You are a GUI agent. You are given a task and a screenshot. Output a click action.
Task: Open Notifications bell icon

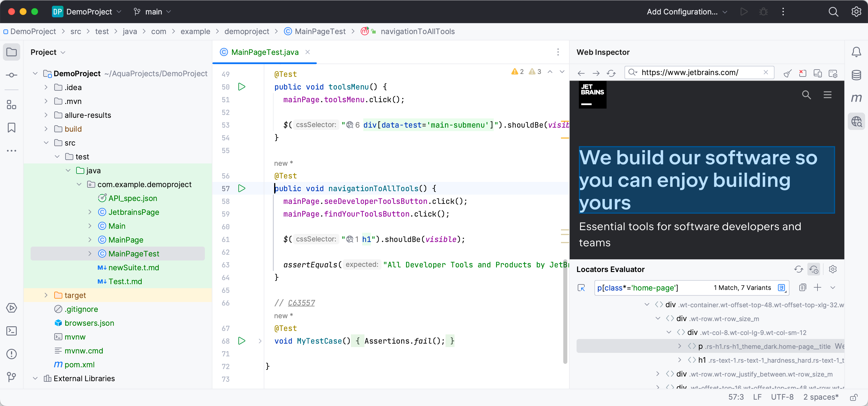coord(856,52)
